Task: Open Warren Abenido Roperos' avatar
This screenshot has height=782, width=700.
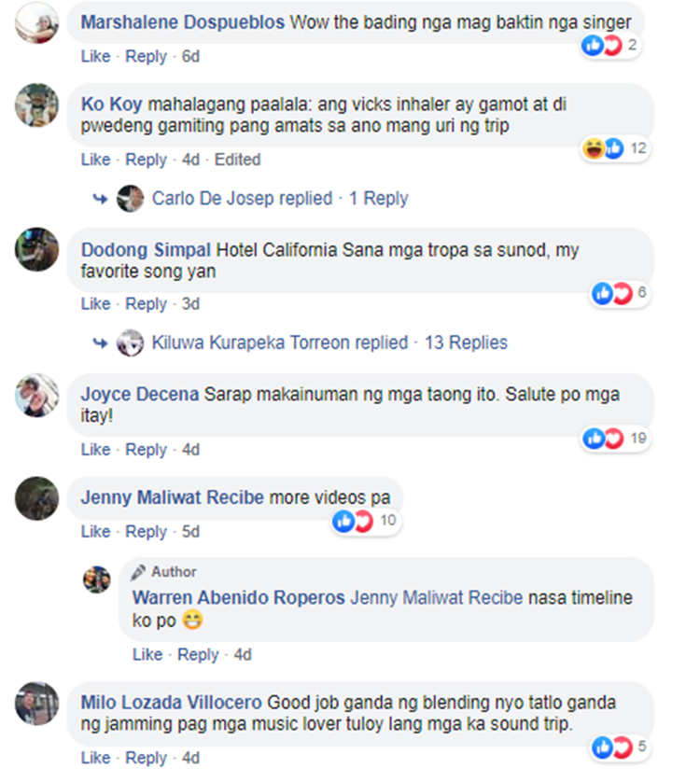Action: [96, 580]
